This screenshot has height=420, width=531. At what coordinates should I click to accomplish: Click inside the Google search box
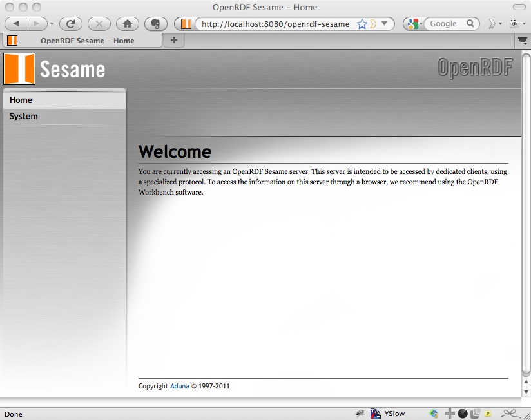click(445, 24)
